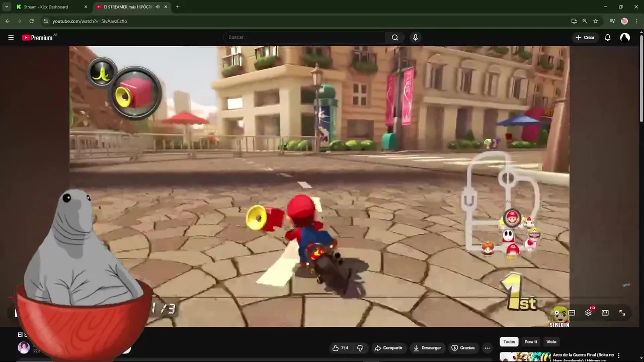Toggle autoplay switch in the player
This screenshot has height=362, width=644.
tap(557, 313)
